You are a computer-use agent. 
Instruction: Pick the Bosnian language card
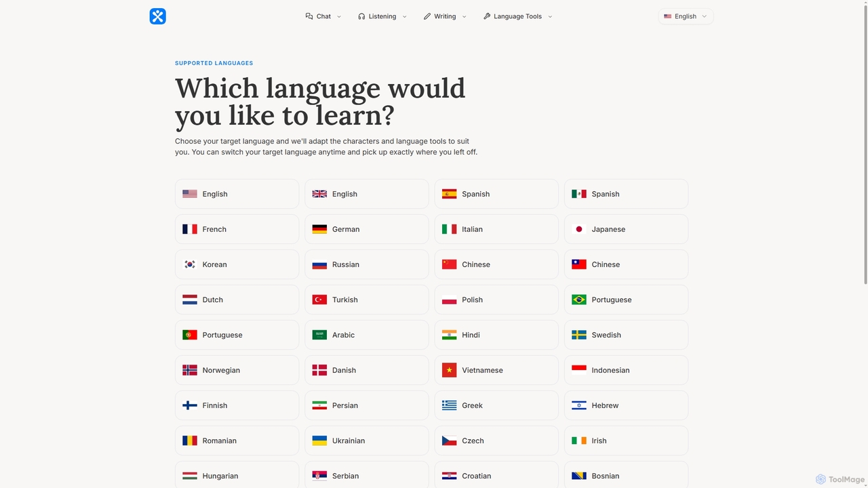(x=626, y=474)
